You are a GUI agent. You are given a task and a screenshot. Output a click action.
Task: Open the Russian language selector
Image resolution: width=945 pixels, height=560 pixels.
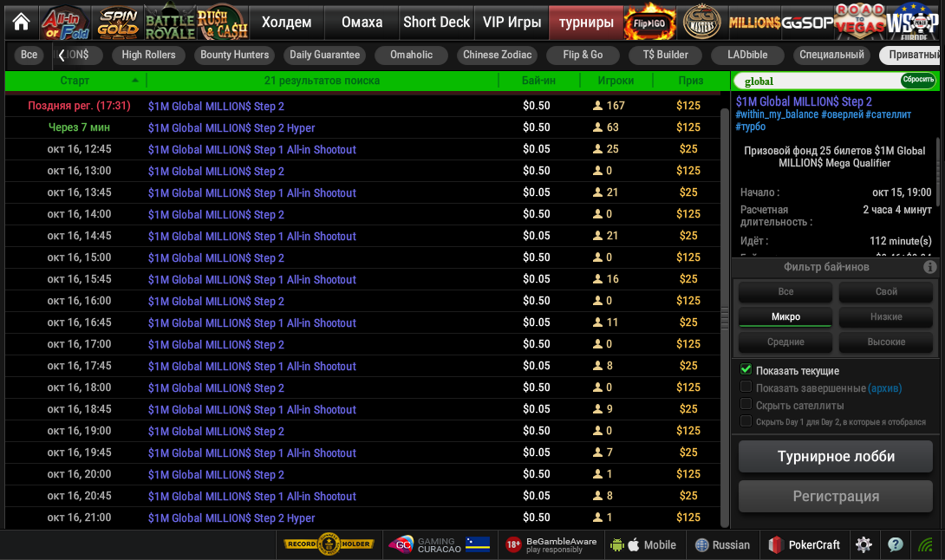click(x=721, y=544)
